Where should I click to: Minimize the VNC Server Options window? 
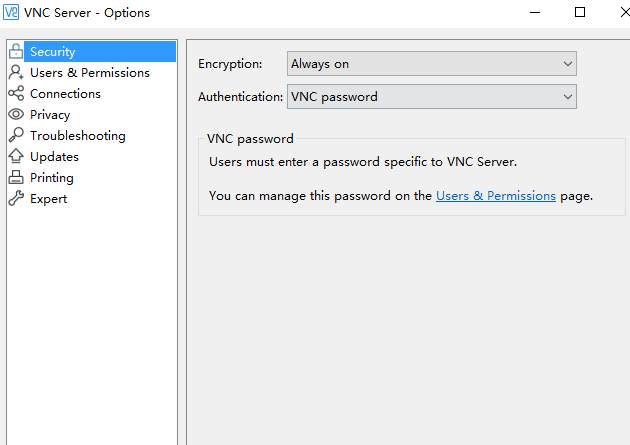[534, 12]
